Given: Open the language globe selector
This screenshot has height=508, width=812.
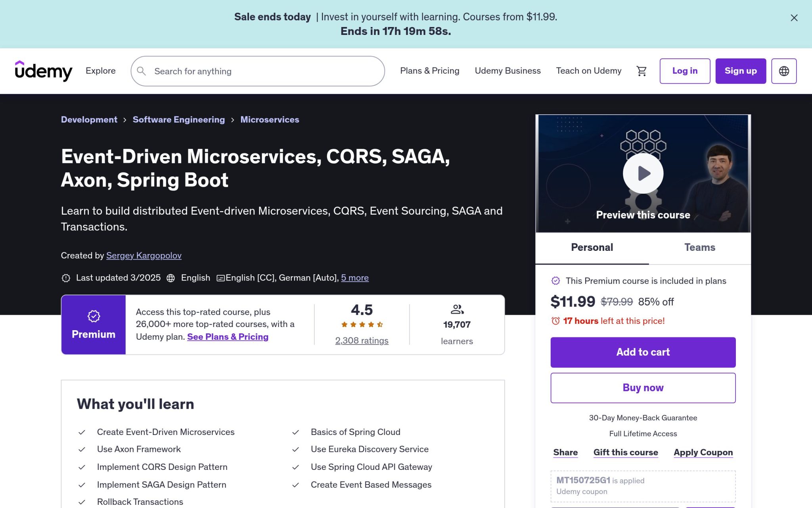Looking at the screenshot, I should (784, 71).
